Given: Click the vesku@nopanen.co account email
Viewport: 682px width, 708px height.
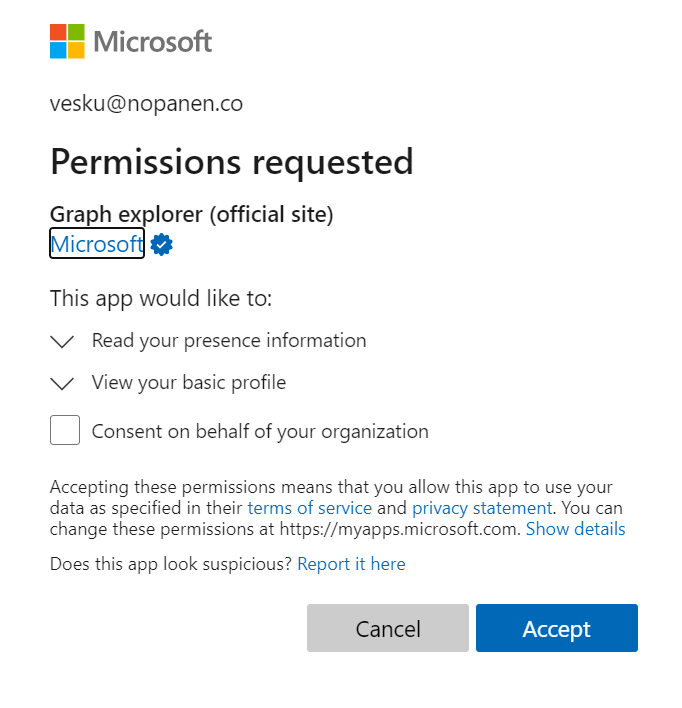Looking at the screenshot, I should tap(146, 104).
